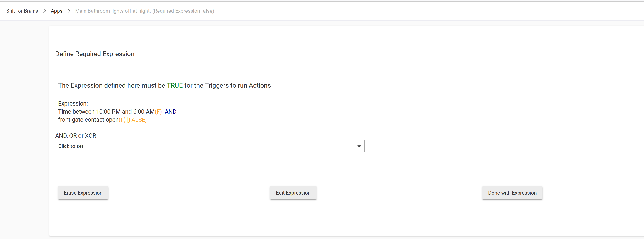Click the orange [FALSE] indicator

pyautogui.click(x=137, y=120)
